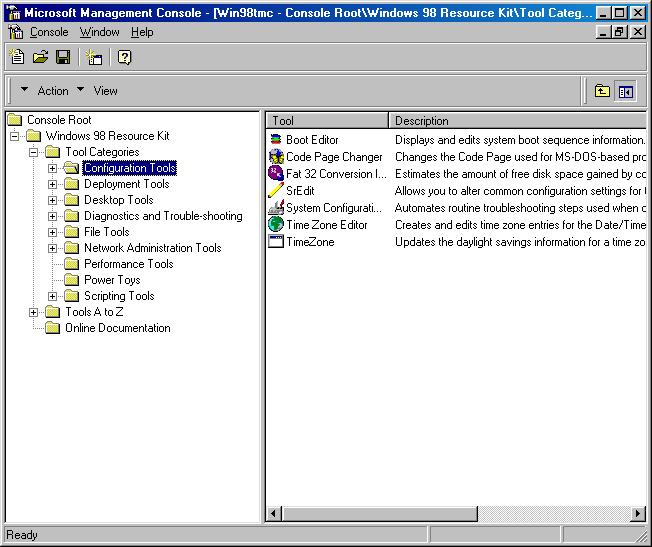Restore the inner console child window

[619, 32]
